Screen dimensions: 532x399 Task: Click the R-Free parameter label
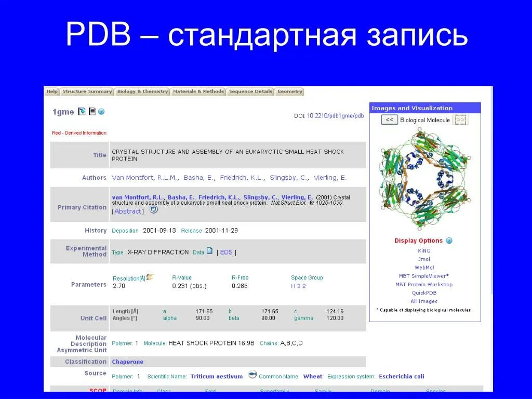(x=240, y=277)
